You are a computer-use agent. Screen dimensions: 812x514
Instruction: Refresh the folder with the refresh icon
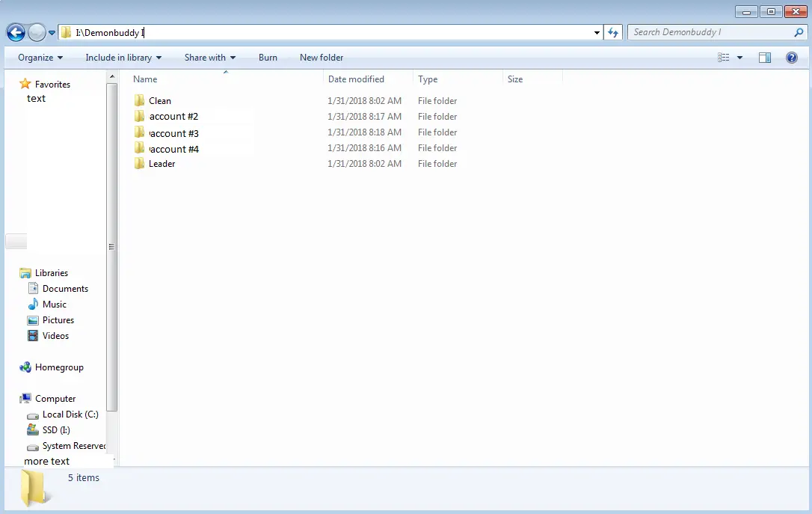613,33
